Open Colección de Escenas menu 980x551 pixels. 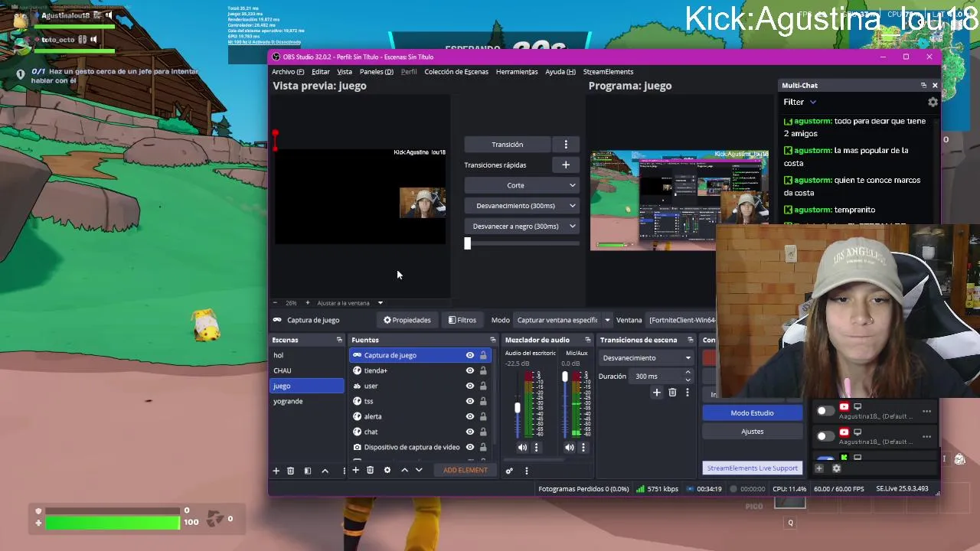click(456, 72)
